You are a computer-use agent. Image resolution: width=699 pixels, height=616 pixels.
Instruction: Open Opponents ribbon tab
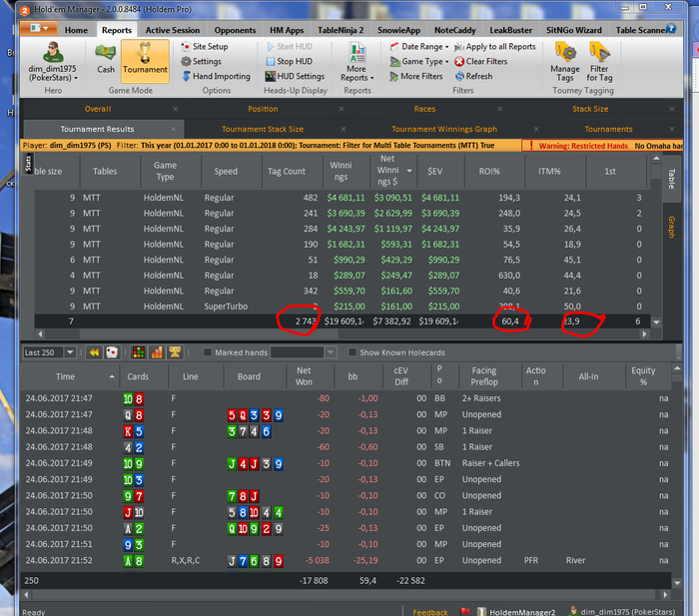(235, 30)
